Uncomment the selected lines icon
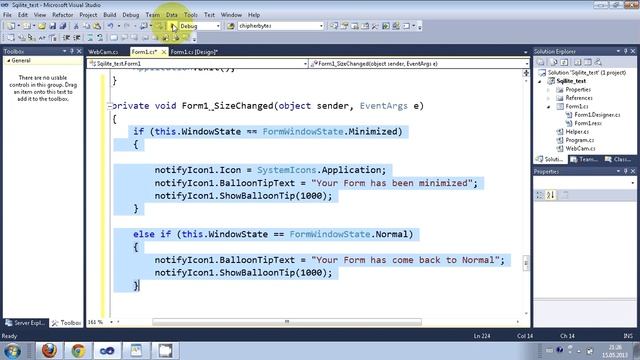This screenshot has width=640, height=360. 100,38
